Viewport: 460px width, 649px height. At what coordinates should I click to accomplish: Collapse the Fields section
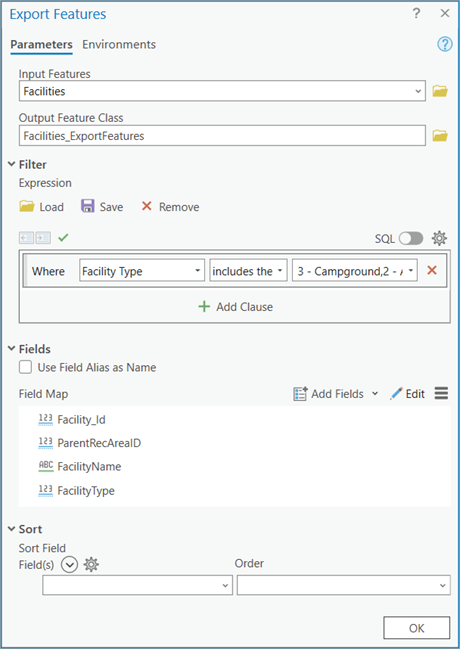click(x=12, y=349)
